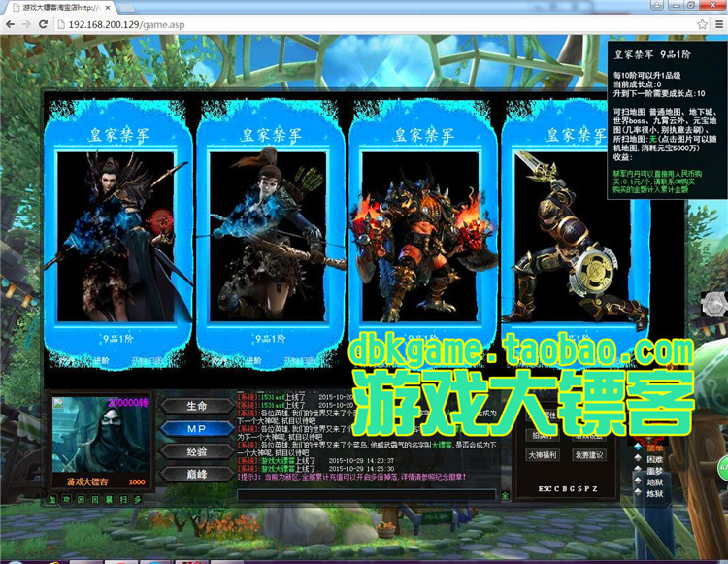Image resolution: width=728 pixels, height=564 pixels.
Task: Click the 攻 status icon
Action: click(67, 499)
